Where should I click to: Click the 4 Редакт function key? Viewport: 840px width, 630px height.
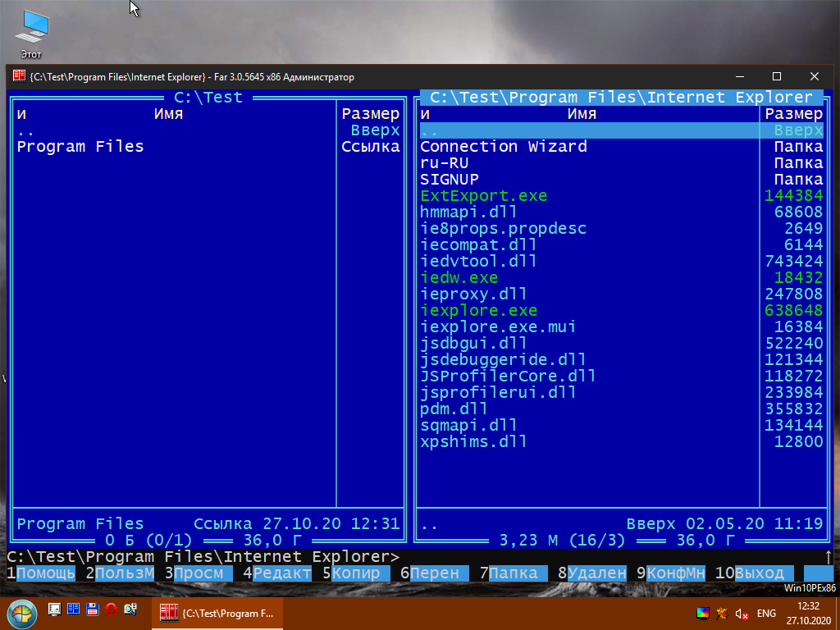(277, 573)
